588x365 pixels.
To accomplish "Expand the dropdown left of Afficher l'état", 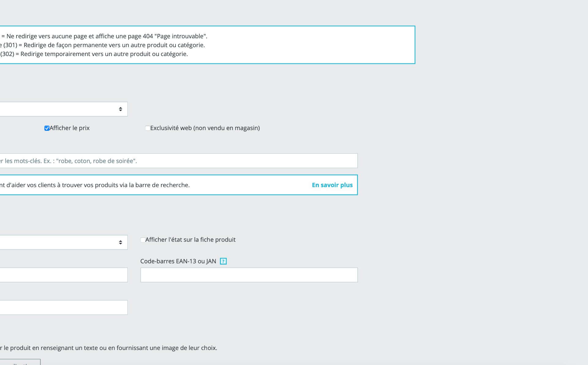I will (63, 243).
